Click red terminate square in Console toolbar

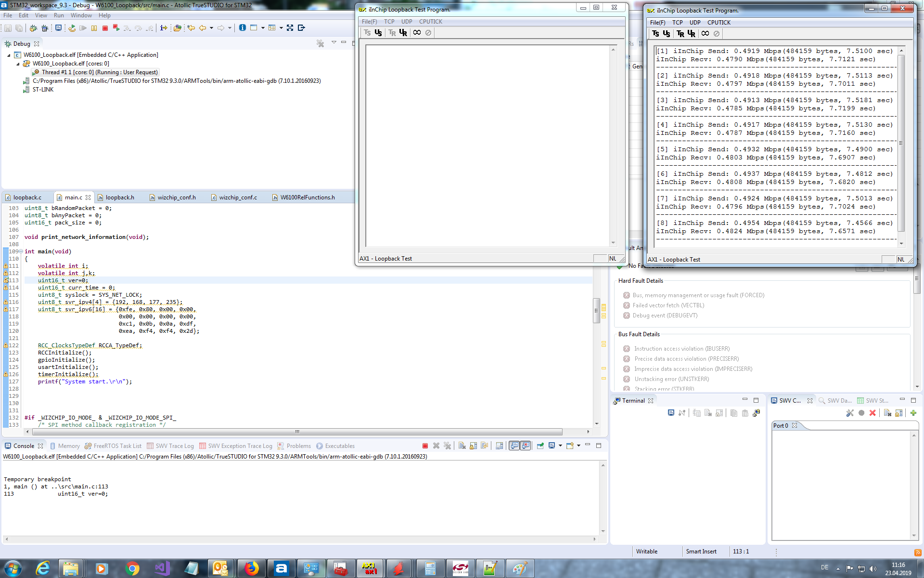point(425,446)
